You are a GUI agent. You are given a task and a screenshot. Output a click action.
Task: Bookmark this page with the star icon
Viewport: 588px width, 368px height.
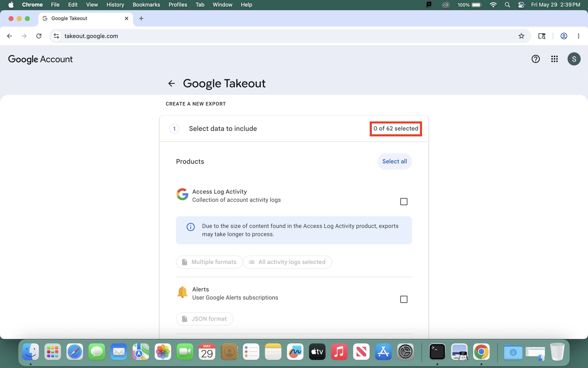click(x=521, y=36)
